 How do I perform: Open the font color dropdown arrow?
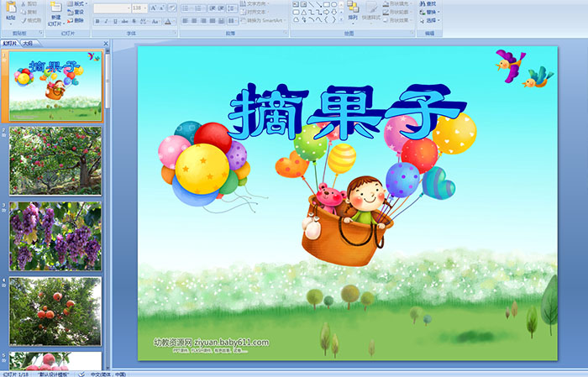tap(174, 21)
